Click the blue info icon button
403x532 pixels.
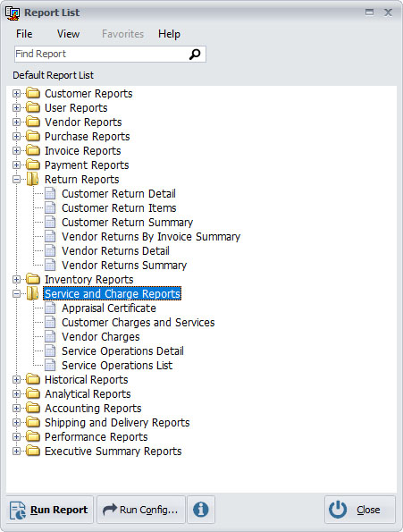point(201,510)
